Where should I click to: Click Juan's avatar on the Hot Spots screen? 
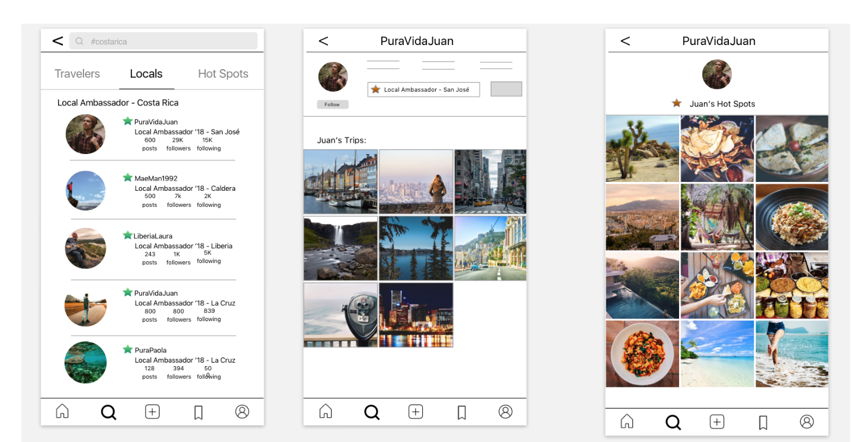(717, 74)
